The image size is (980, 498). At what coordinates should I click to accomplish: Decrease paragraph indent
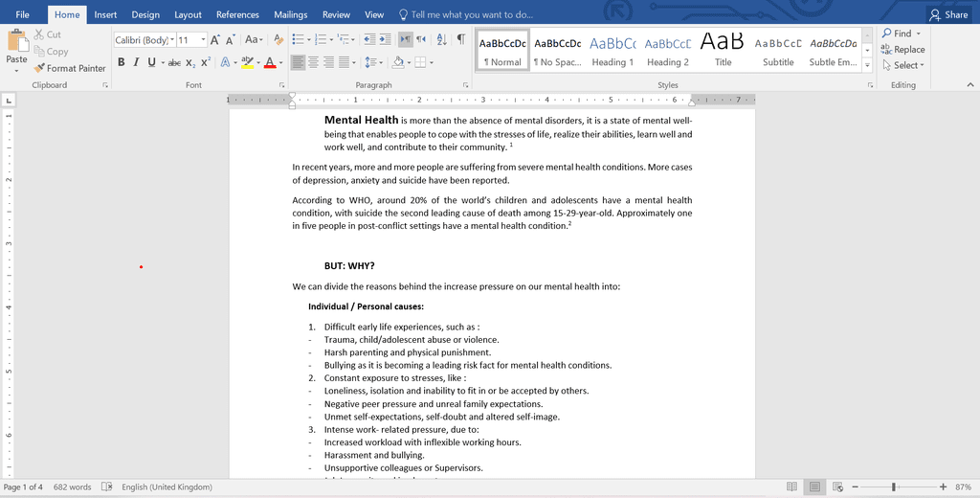370,39
